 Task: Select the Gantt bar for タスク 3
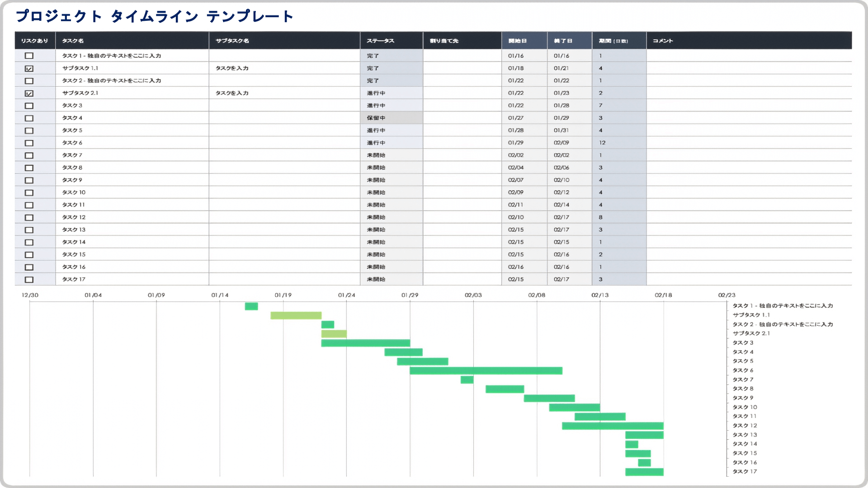click(366, 343)
